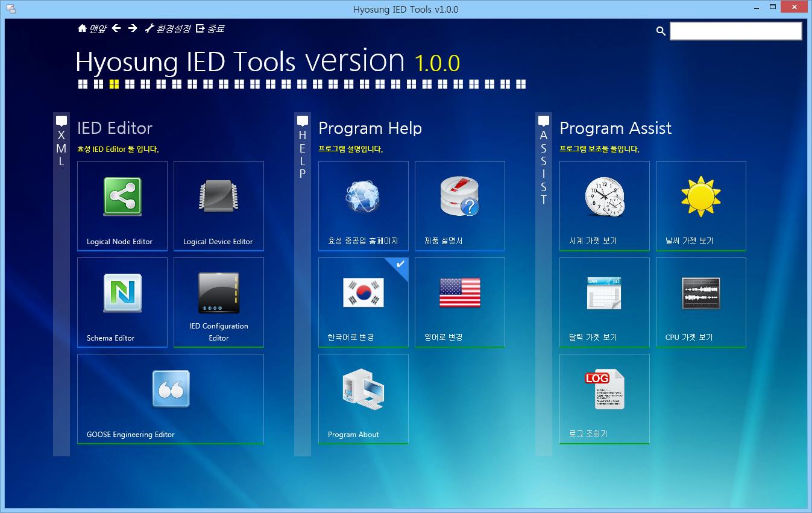The height and width of the screenshot is (513, 812).
Task: Click the Program About label
Action: [x=353, y=435]
